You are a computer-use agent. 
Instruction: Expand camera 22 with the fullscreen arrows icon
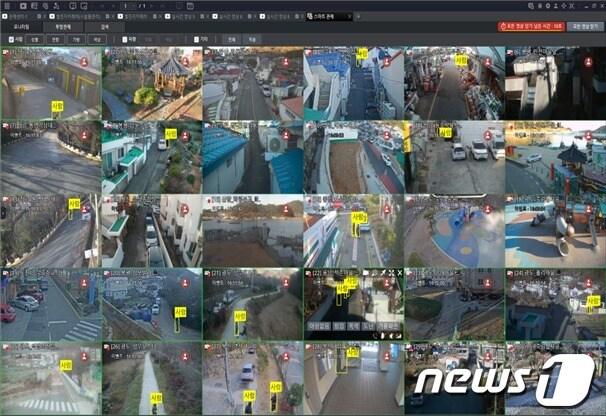pyautogui.click(x=391, y=273)
